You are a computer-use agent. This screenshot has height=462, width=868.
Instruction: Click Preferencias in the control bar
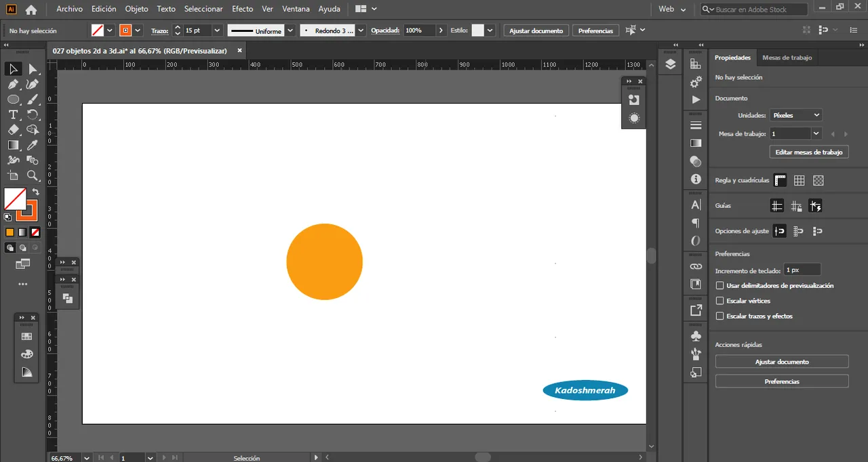[595, 30]
